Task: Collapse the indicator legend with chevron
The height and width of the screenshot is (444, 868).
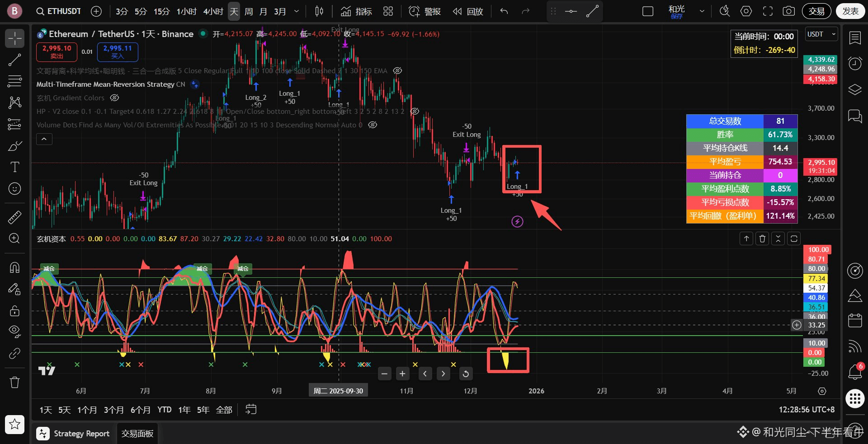Action: point(44,139)
